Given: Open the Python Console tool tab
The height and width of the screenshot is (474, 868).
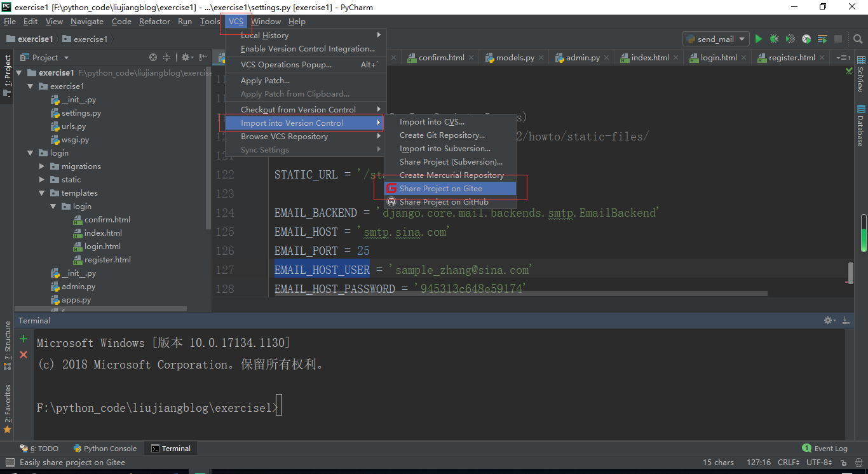Looking at the screenshot, I should [105, 449].
